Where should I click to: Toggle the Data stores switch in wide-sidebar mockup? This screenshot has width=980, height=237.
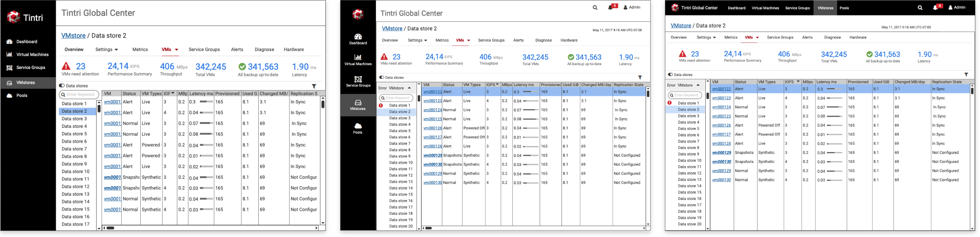(62, 86)
